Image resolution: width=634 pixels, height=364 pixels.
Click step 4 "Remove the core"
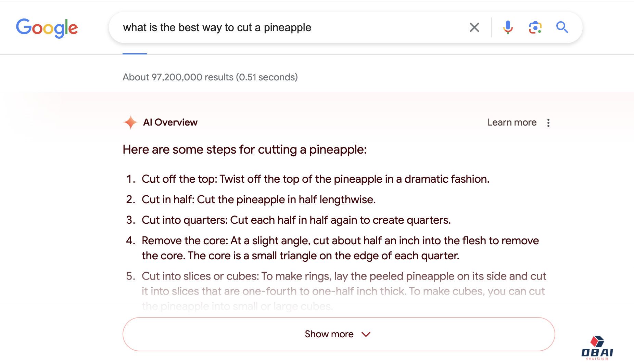point(340,241)
